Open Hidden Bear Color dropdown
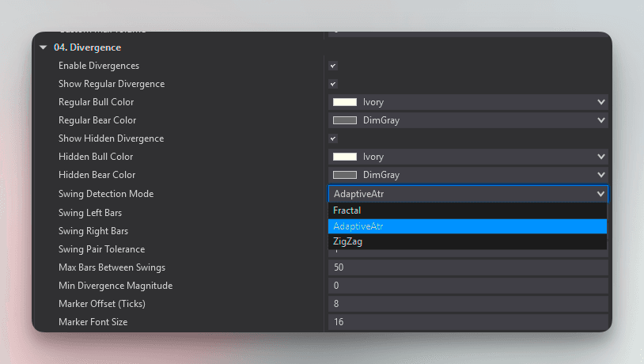The width and height of the screenshot is (644, 364). [x=600, y=175]
